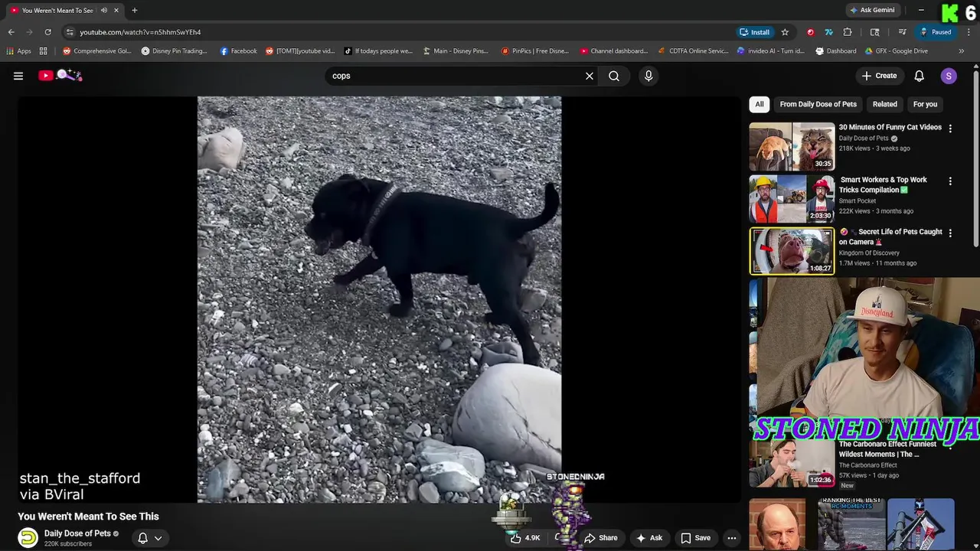This screenshot has height=551, width=980.
Task: Open the Daily Dose of Pets channel avatar
Action: [x=28, y=538]
